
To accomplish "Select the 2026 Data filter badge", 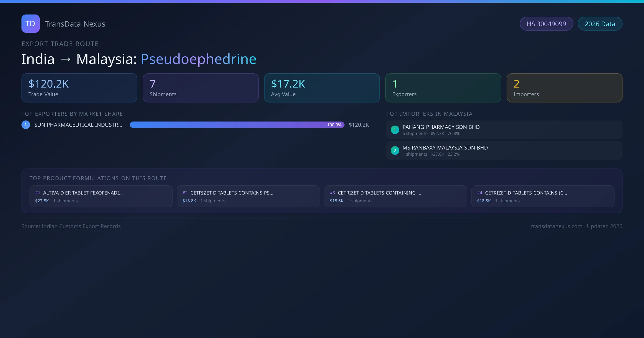I will 600,24.
